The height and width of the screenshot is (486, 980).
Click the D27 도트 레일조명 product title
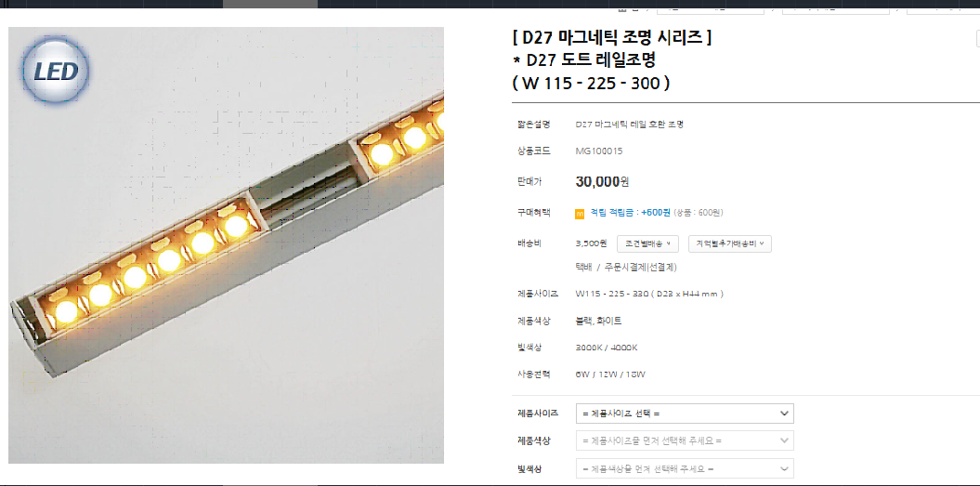589,60
